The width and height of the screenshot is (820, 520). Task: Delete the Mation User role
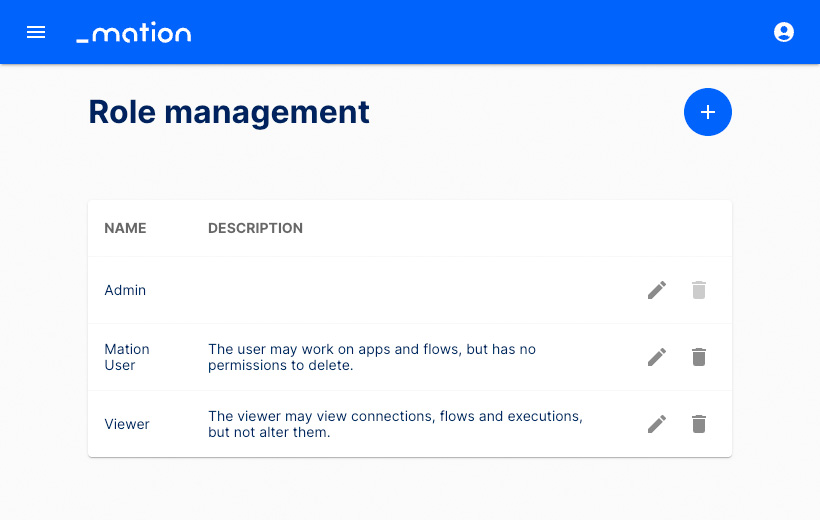(699, 357)
